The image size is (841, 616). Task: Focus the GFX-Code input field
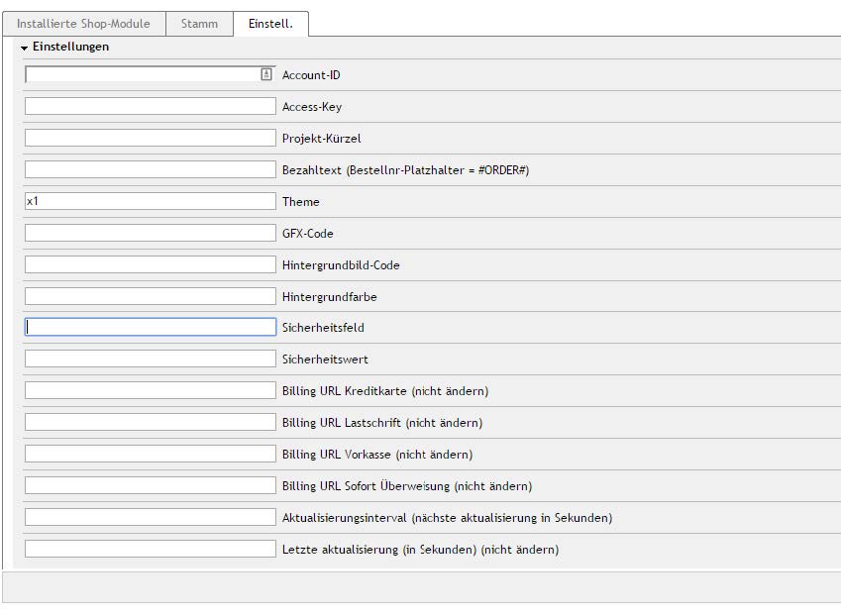point(149,232)
